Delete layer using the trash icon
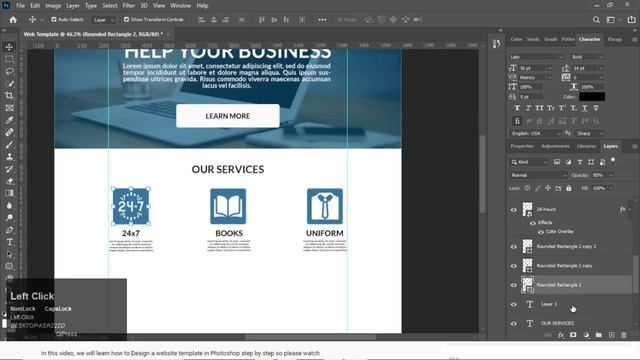640x360 pixels. (624, 335)
